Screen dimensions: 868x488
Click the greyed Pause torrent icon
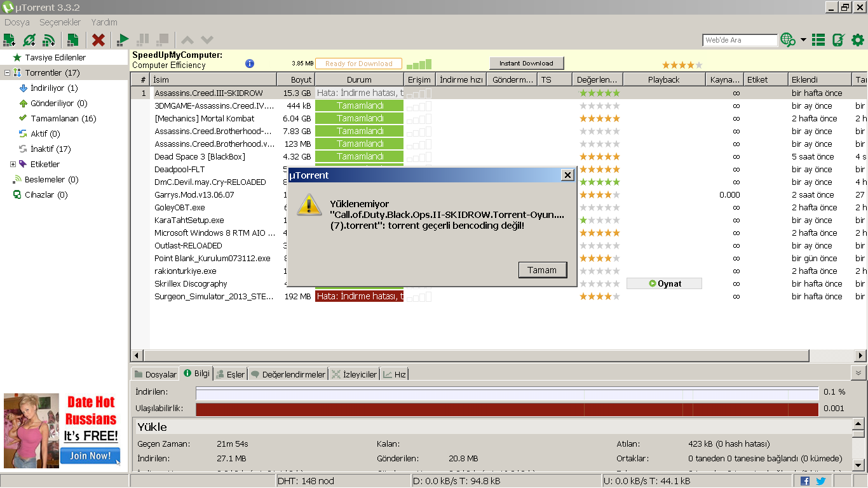143,40
